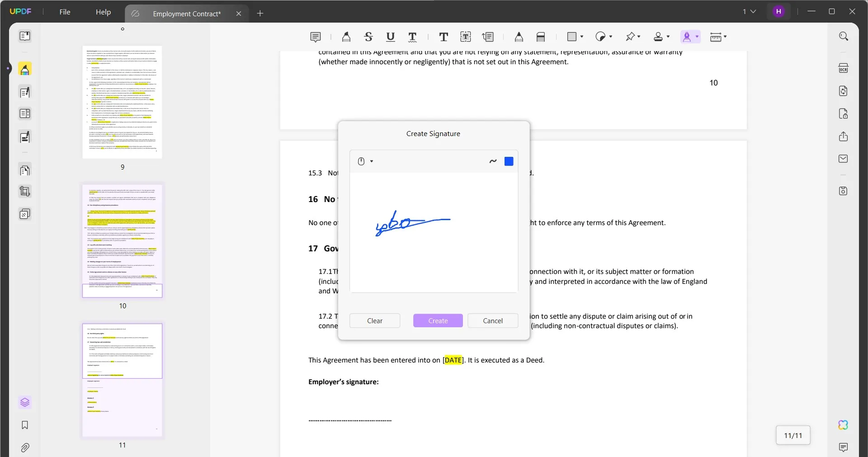
Task: Select the squiggly underline tool
Action: click(412, 37)
